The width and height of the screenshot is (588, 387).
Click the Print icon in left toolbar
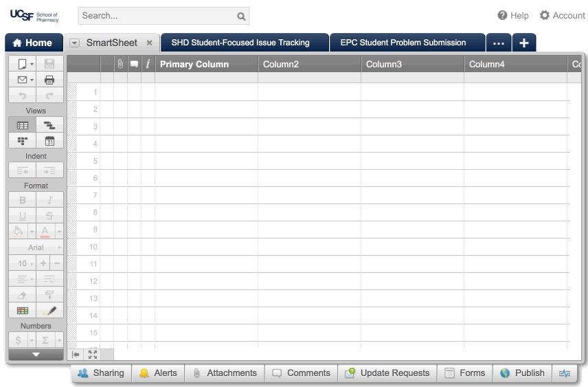pyautogui.click(x=49, y=80)
